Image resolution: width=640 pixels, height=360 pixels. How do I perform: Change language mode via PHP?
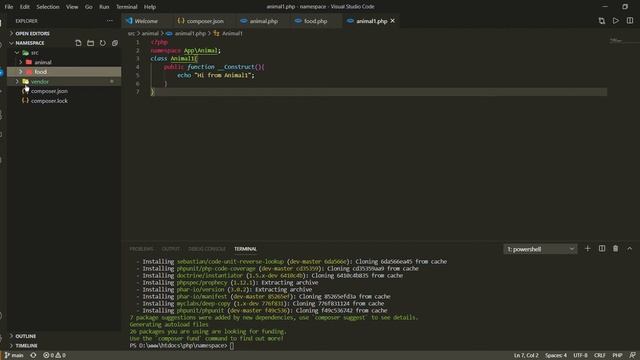[617, 356]
